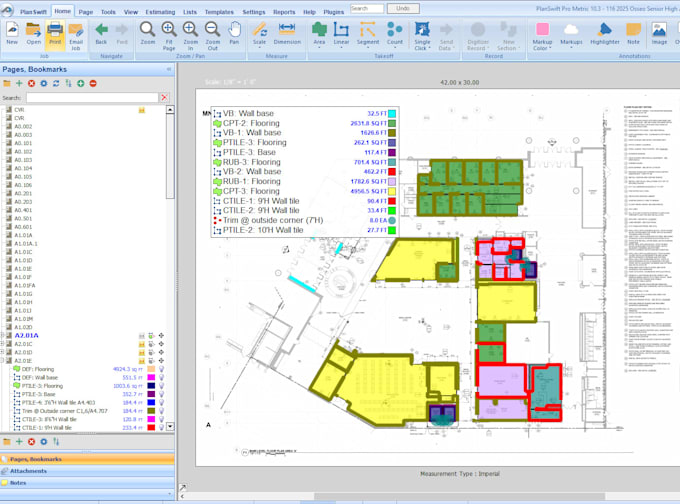The height and width of the screenshot is (504, 680).
Task: Click the Markups cloud icon
Action: [x=571, y=29]
